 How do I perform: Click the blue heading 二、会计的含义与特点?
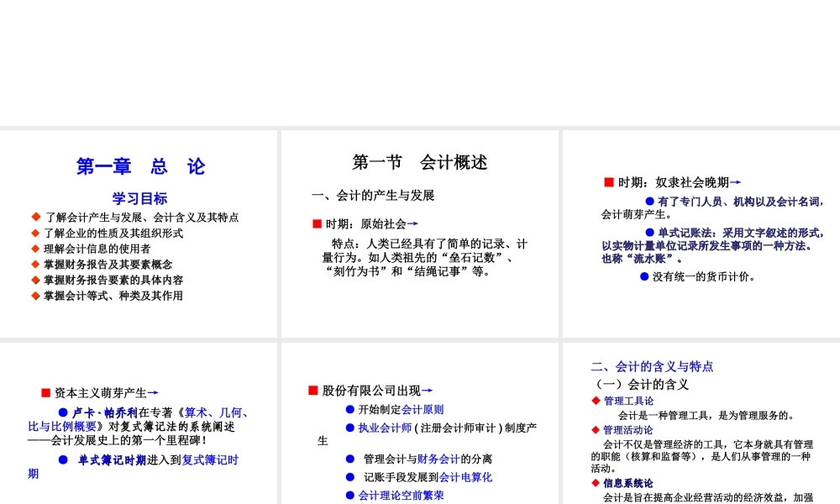[x=653, y=366]
